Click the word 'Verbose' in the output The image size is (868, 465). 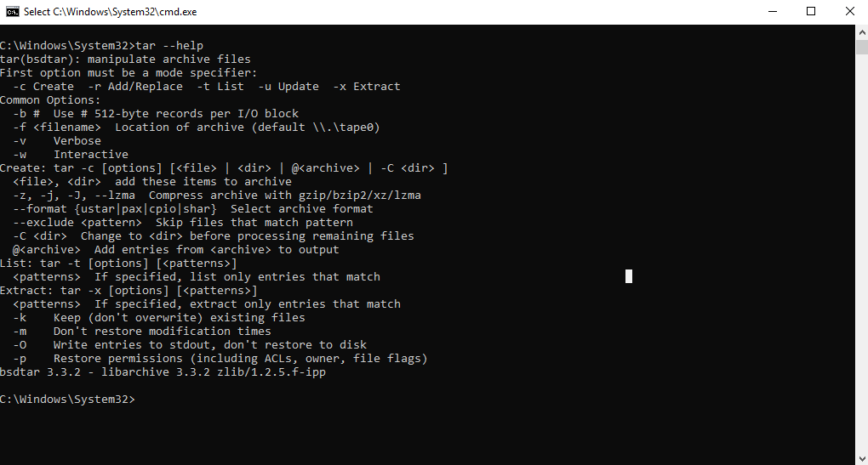click(x=77, y=140)
